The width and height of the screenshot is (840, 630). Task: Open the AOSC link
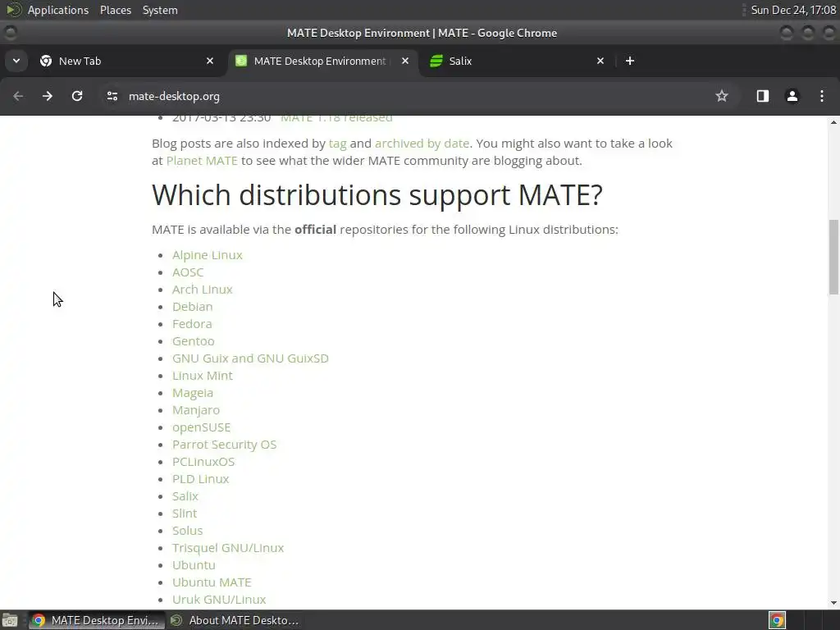tap(188, 272)
